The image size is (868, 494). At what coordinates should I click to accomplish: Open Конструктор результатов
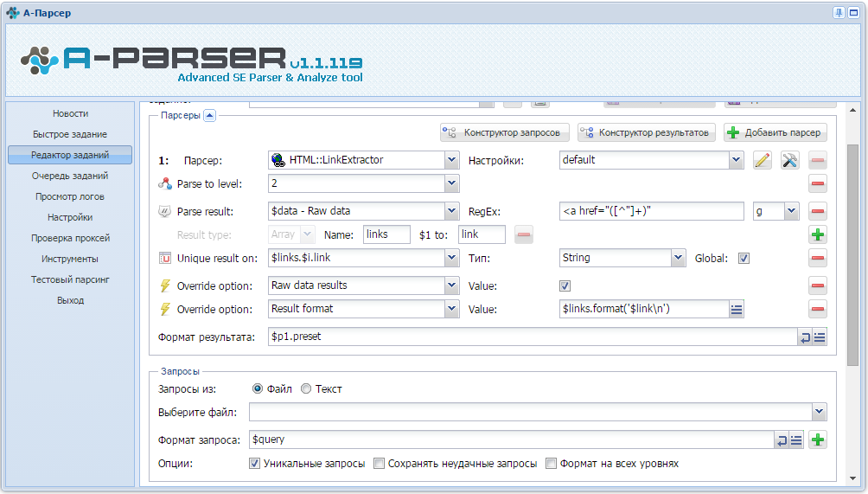point(647,132)
